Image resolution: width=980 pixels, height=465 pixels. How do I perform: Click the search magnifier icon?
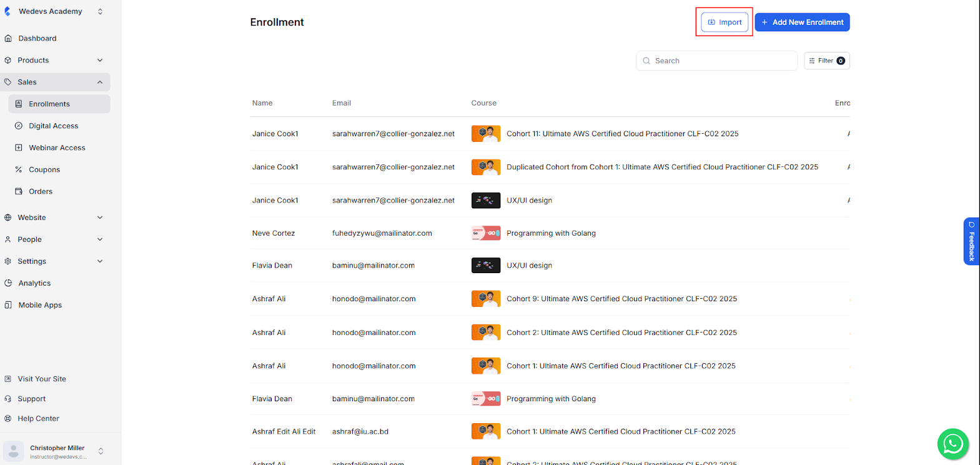coord(646,61)
